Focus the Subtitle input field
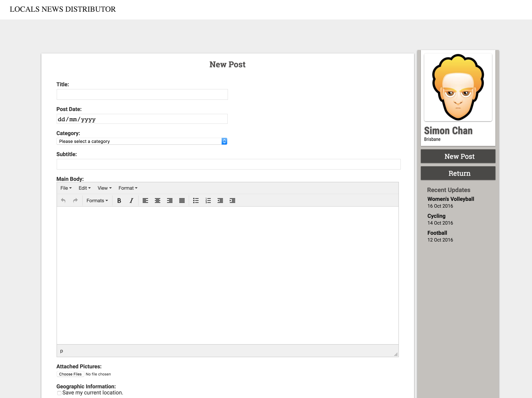The image size is (532, 398). click(229, 164)
